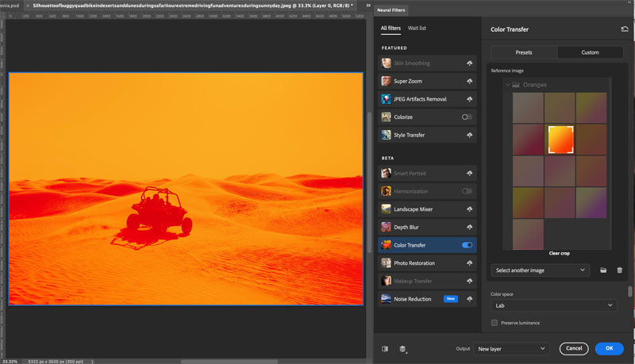Screen dimensions: 635x364
Task: Open the Color space Lab dropdown
Action: pos(553,305)
